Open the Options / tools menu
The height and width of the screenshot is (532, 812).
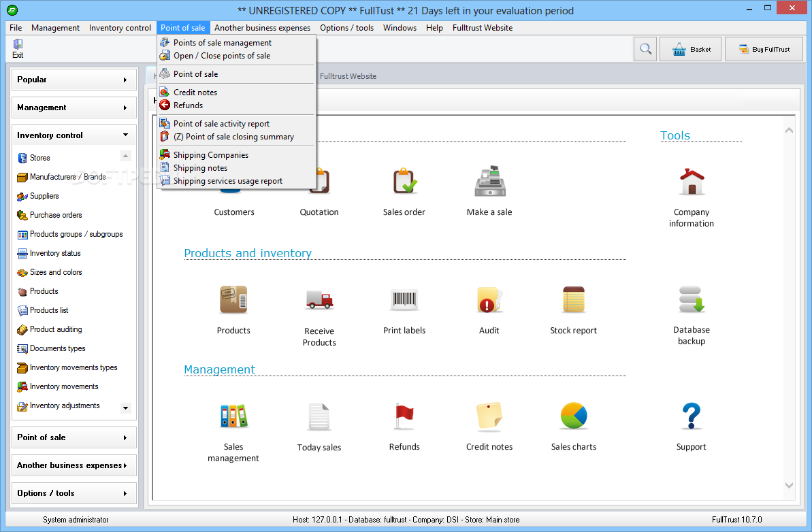tap(346, 28)
